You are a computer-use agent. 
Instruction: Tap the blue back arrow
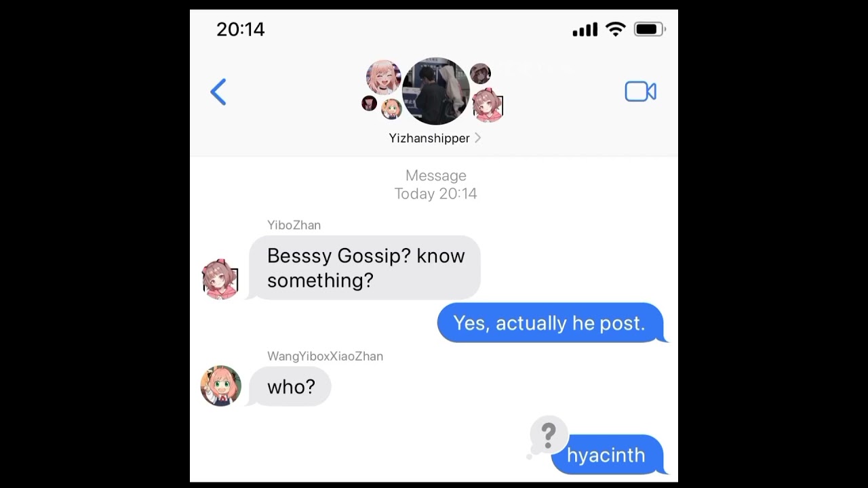pos(218,92)
